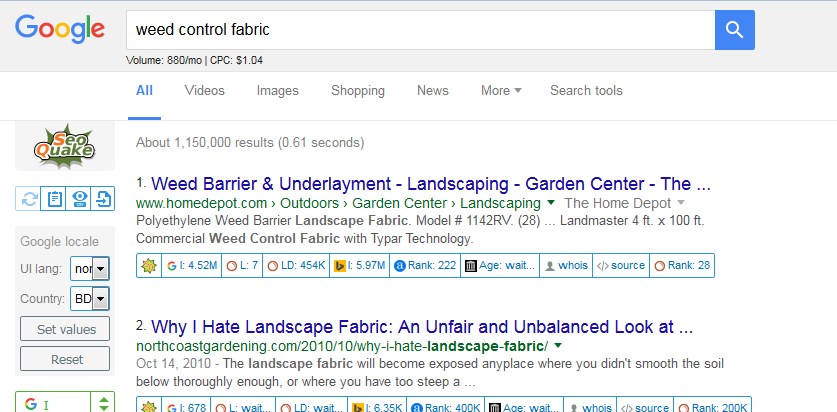Click the SeoQuake eye CSV icon

tap(79, 199)
